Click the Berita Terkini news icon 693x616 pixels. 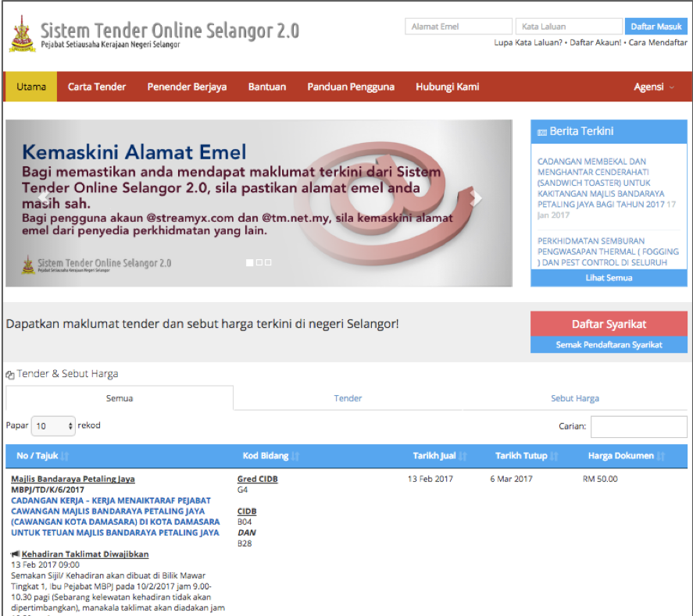click(x=542, y=132)
